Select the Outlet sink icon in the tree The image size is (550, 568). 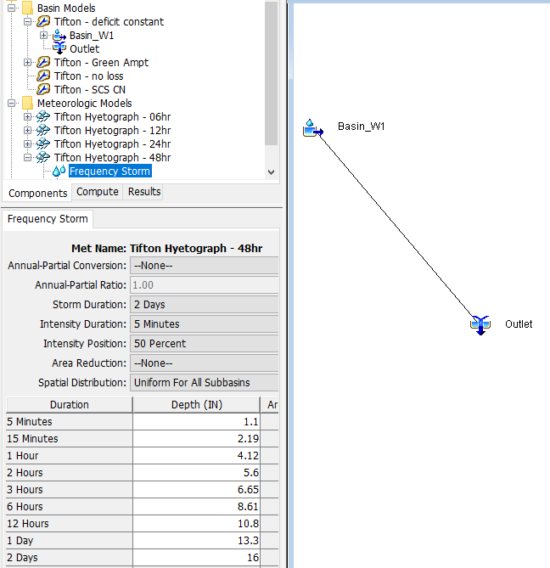[x=59, y=48]
